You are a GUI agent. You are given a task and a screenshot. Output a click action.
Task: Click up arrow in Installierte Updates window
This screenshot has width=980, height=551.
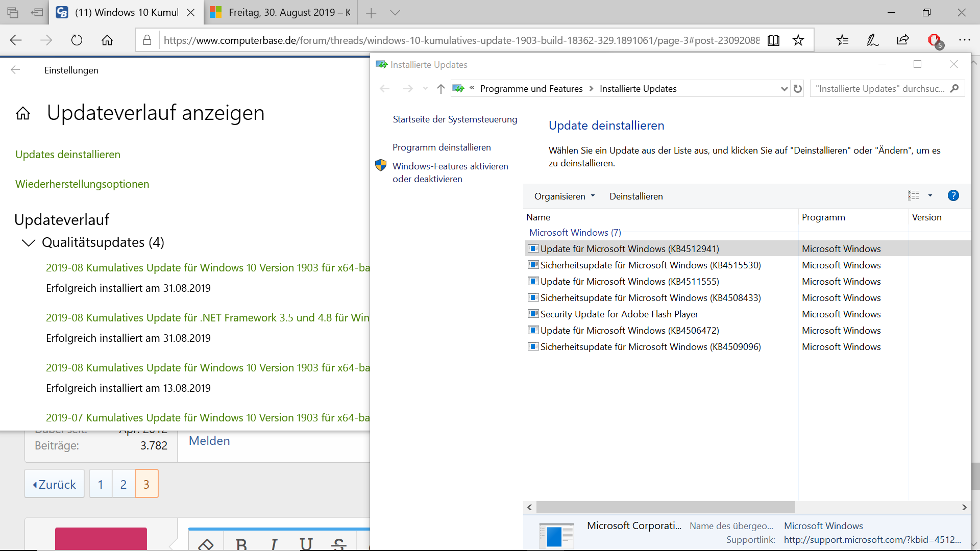click(x=441, y=89)
